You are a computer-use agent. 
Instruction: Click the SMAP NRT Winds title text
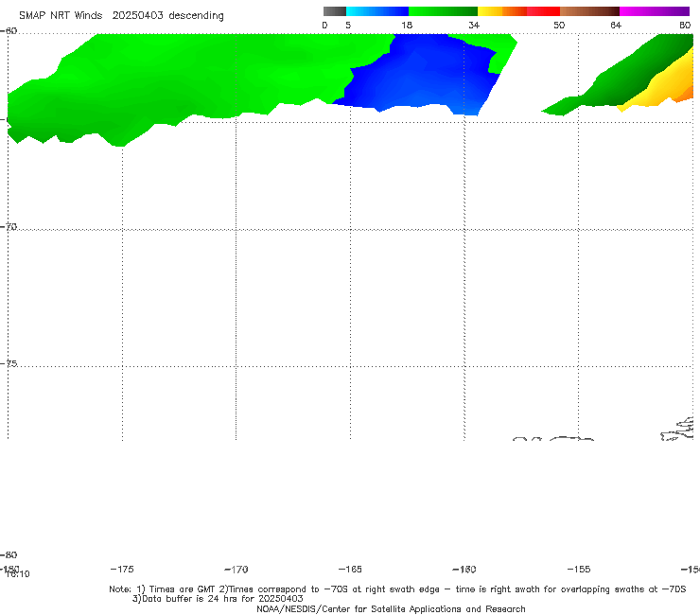(61, 16)
